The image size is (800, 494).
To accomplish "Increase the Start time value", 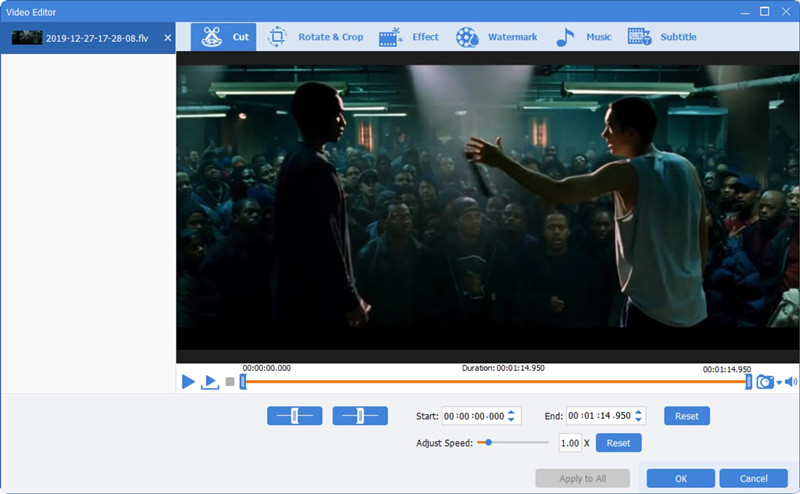I will (512, 412).
